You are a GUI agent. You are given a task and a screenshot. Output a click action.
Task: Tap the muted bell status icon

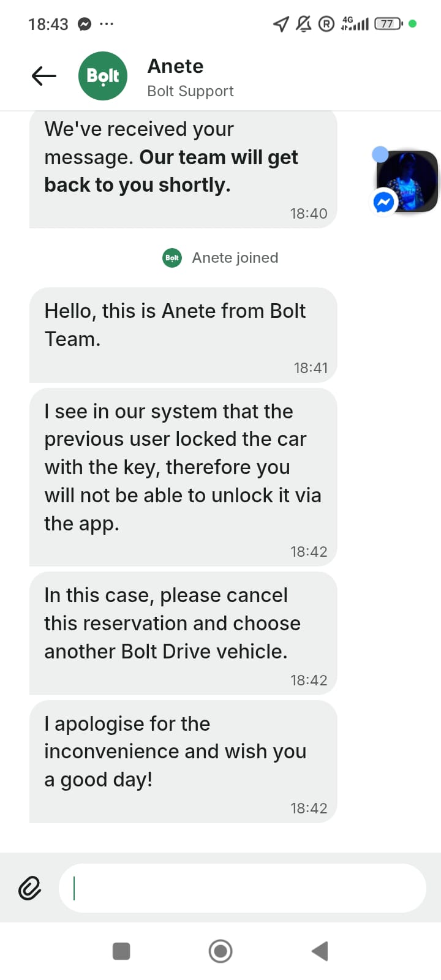303,24
